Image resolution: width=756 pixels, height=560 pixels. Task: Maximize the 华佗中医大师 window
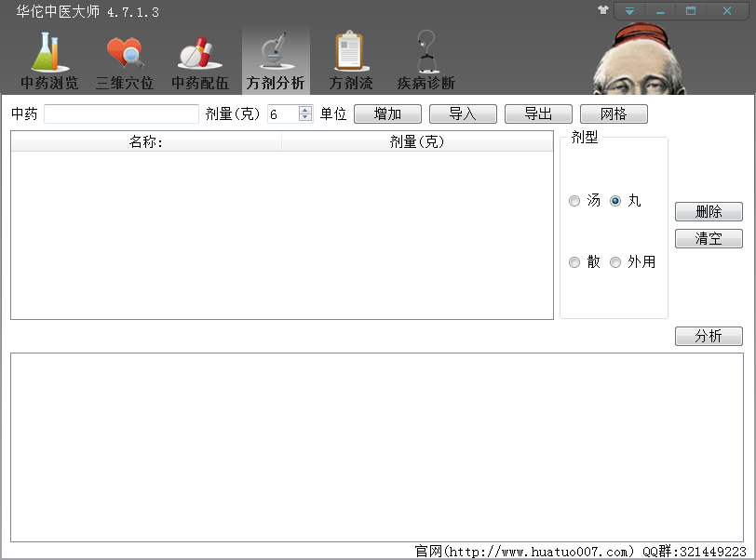[691, 10]
